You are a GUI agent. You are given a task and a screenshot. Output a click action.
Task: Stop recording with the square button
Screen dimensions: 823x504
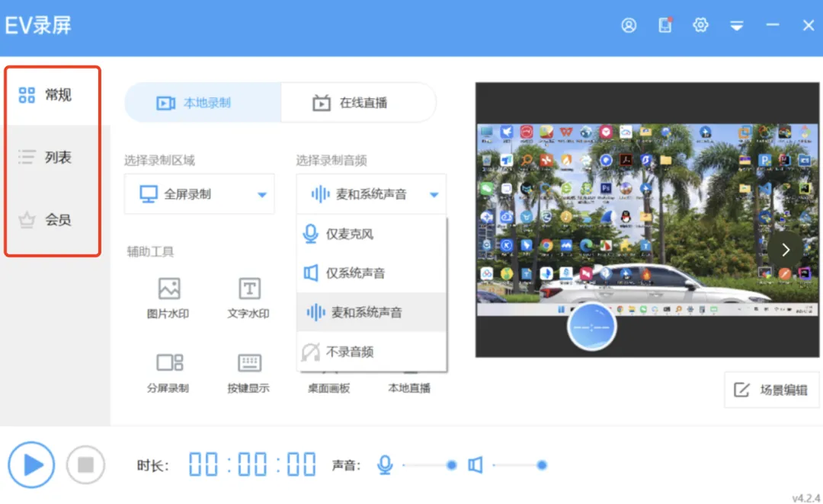pos(85,464)
